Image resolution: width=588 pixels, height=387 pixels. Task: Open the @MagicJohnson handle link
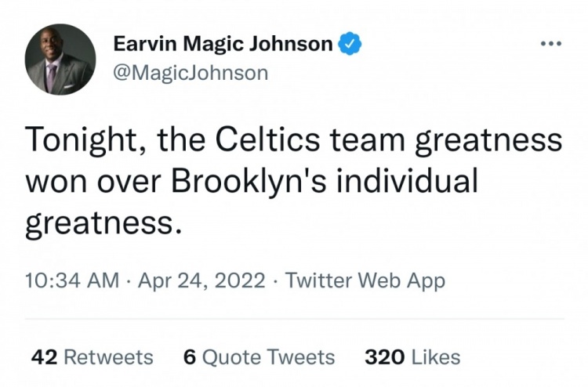coord(191,73)
